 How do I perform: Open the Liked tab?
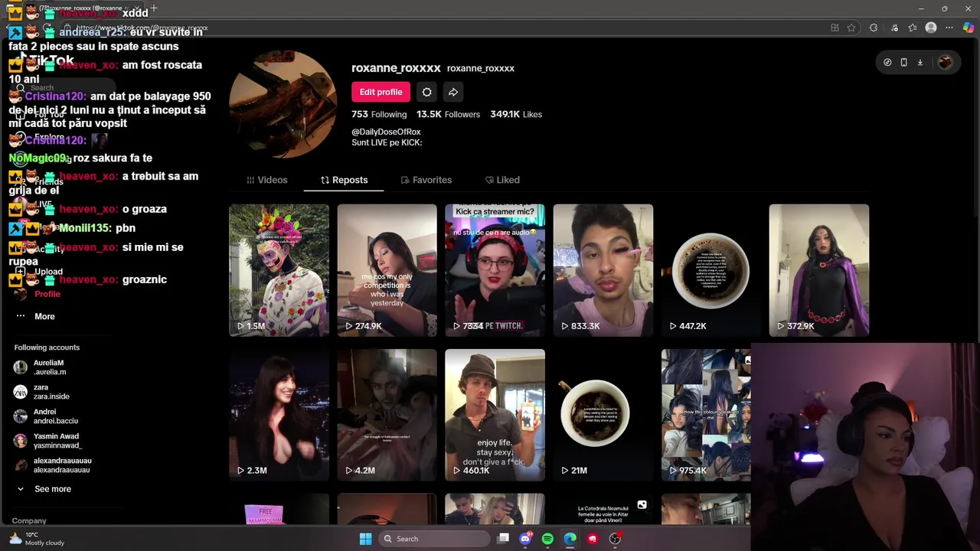(x=502, y=180)
